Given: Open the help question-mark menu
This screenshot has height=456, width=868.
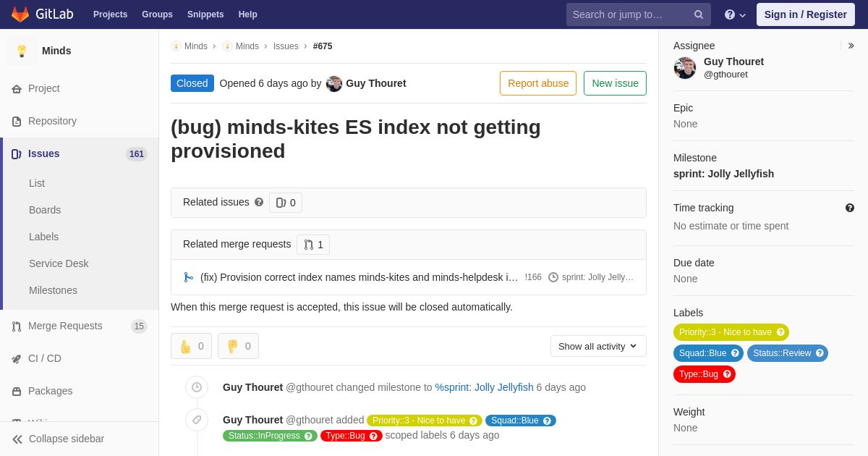Looking at the screenshot, I should tap(735, 14).
